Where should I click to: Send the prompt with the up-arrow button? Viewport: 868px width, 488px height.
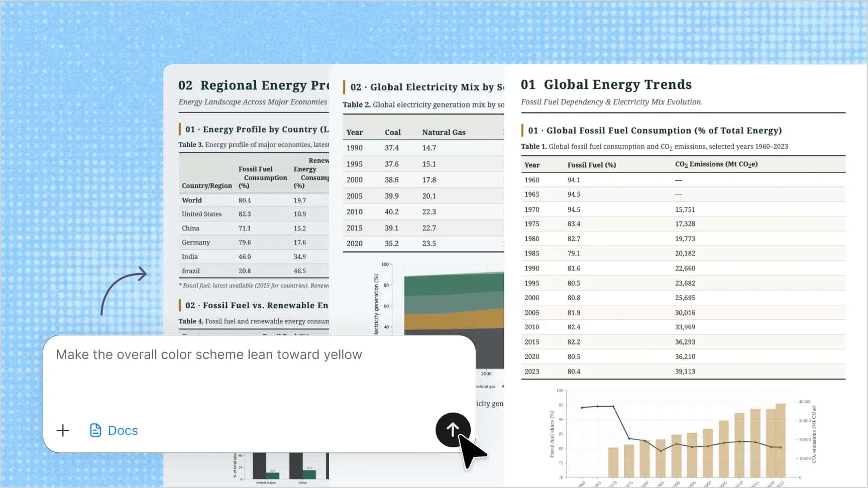[453, 430]
